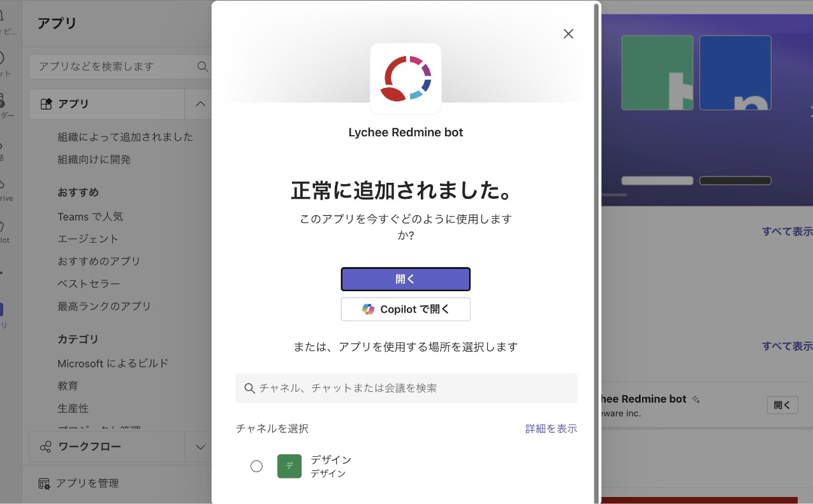The width and height of the screenshot is (813, 504).
Task: Expand the ワークフロー section
Action: 200,447
